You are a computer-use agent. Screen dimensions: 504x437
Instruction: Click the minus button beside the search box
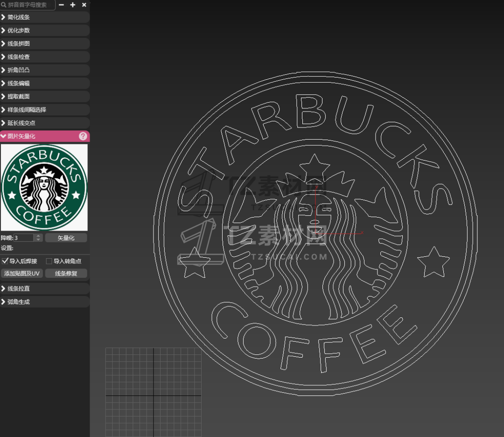[x=62, y=5]
